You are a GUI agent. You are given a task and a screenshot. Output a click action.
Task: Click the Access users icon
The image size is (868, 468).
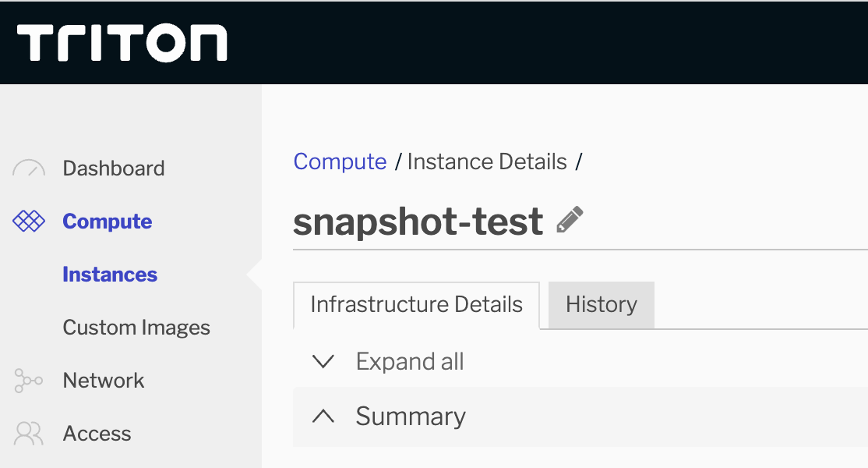point(29,434)
